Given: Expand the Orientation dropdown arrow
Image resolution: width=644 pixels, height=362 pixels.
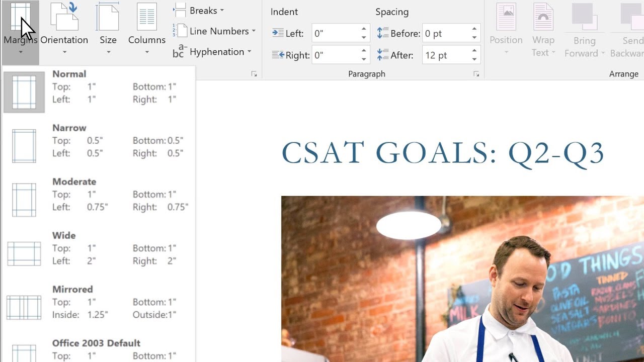Looking at the screenshot, I should point(64,52).
